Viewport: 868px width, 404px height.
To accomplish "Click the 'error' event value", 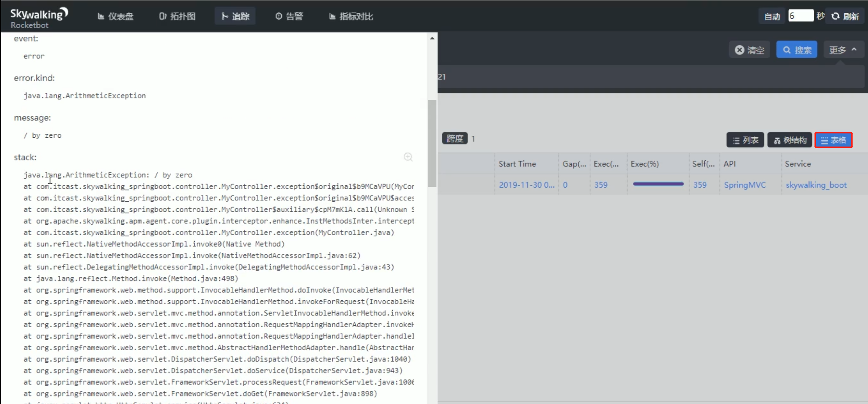I will tap(34, 56).
